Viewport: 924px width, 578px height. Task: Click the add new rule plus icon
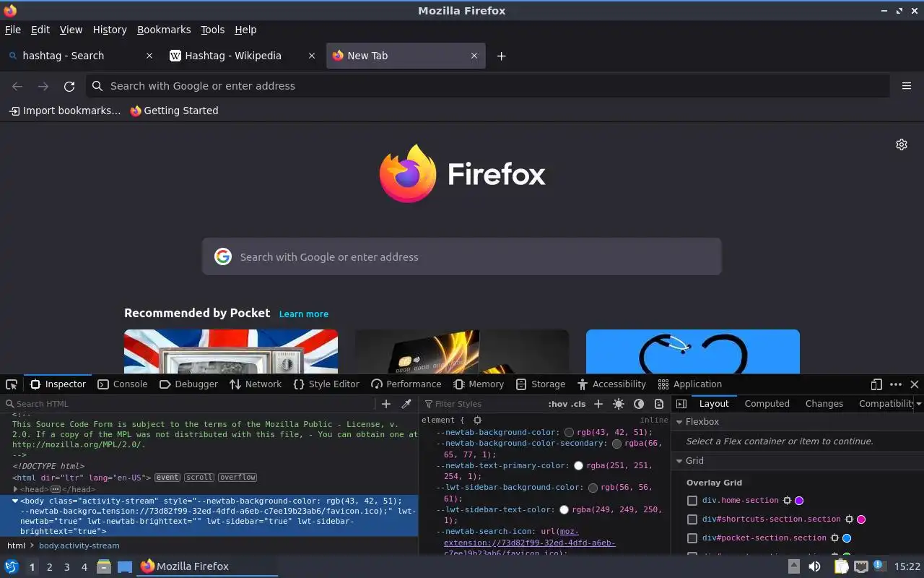pyautogui.click(x=598, y=404)
